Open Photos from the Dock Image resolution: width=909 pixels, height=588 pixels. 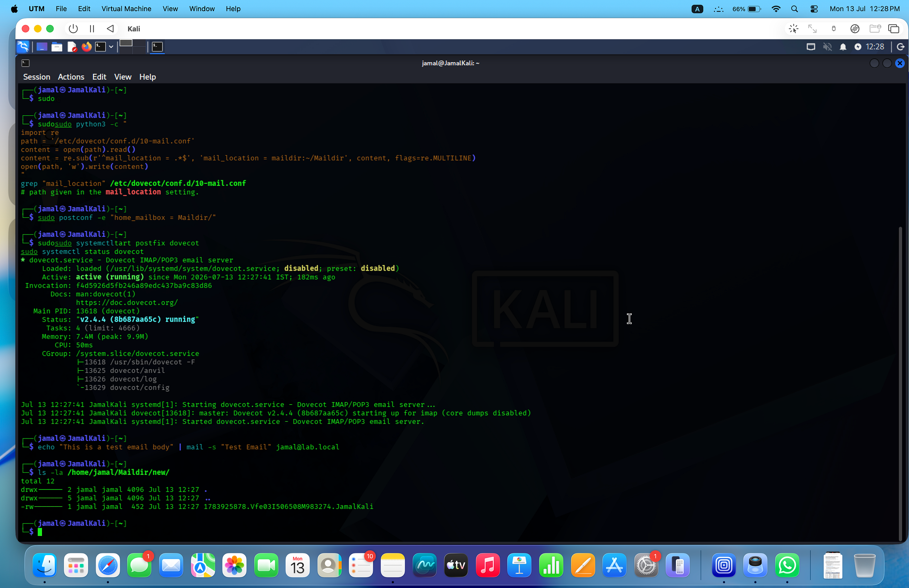point(235,566)
